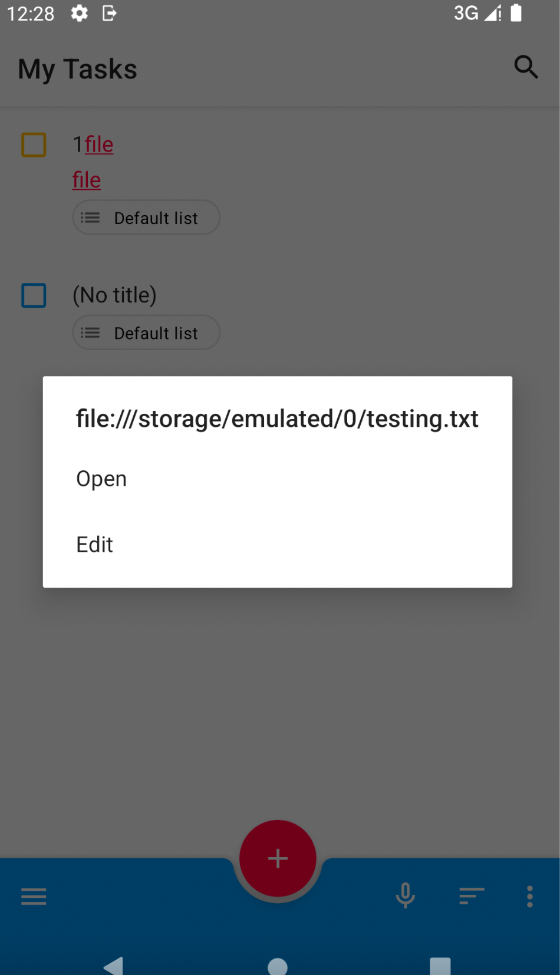Check the checkbox for task 1file

click(34, 144)
